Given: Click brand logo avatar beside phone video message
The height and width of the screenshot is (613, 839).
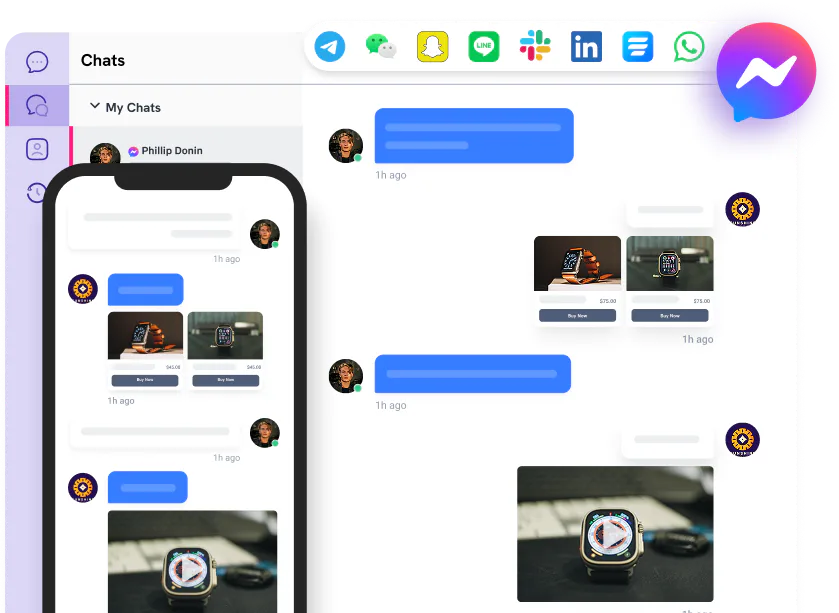Looking at the screenshot, I should tap(83, 487).
